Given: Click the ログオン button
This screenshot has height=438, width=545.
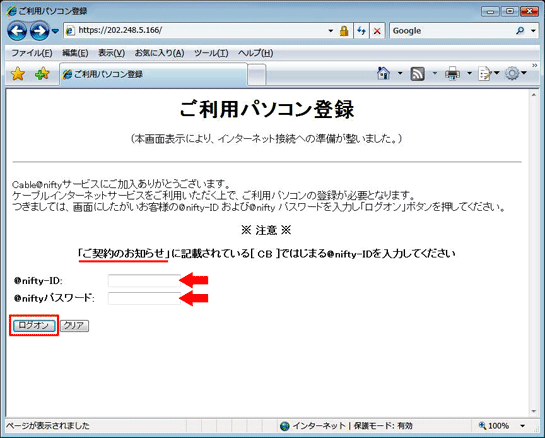Looking at the screenshot, I should [x=34, y=325].
